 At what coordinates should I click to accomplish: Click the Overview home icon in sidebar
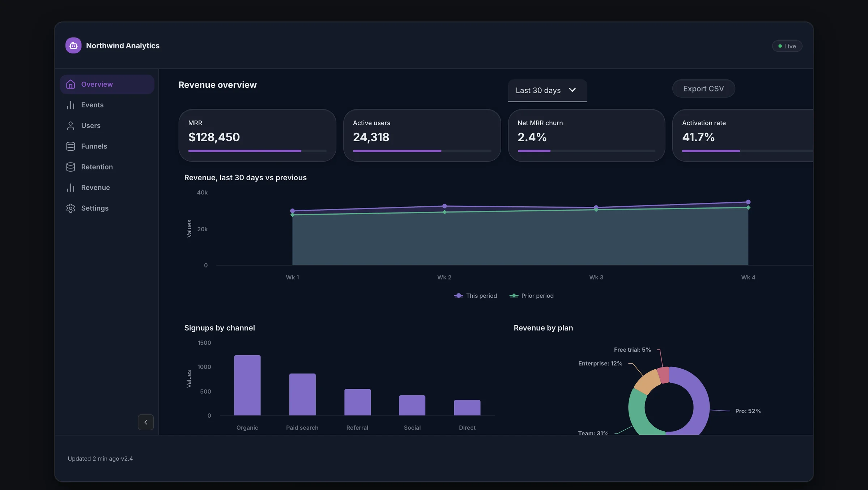pos(71,84)
